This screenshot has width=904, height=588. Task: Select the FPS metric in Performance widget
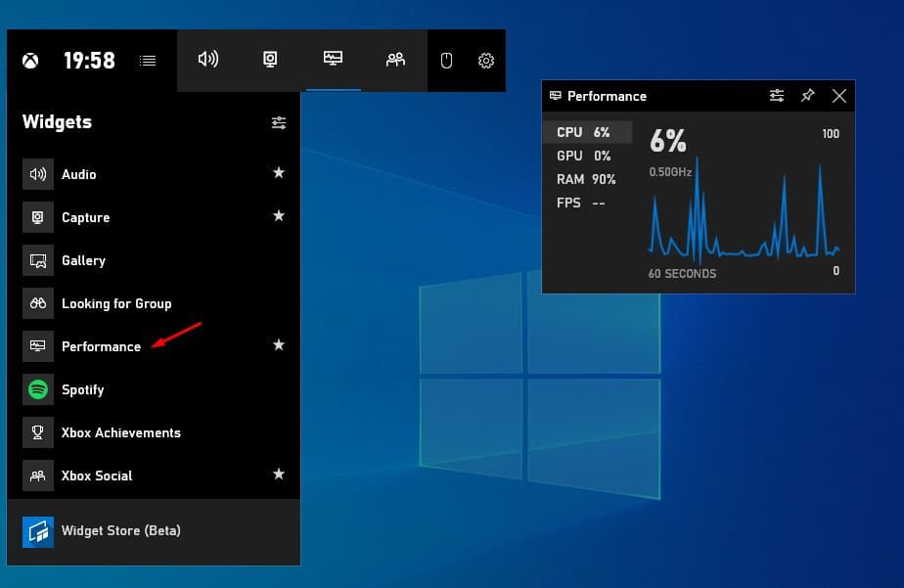pyautogui.click(x=587, y=203)
